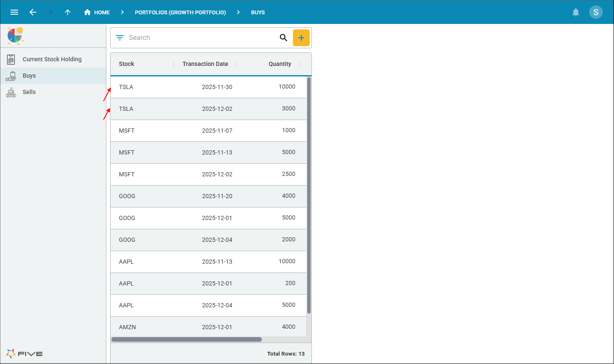Sort by Transaction Date column header
The image size is (614, 364).
click(206, 64)
